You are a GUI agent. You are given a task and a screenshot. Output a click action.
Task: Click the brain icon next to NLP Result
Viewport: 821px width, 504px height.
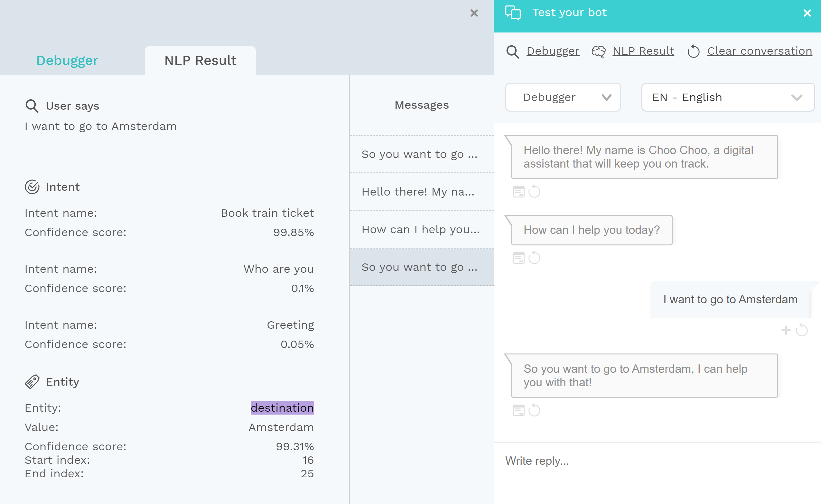coord(599,52)
